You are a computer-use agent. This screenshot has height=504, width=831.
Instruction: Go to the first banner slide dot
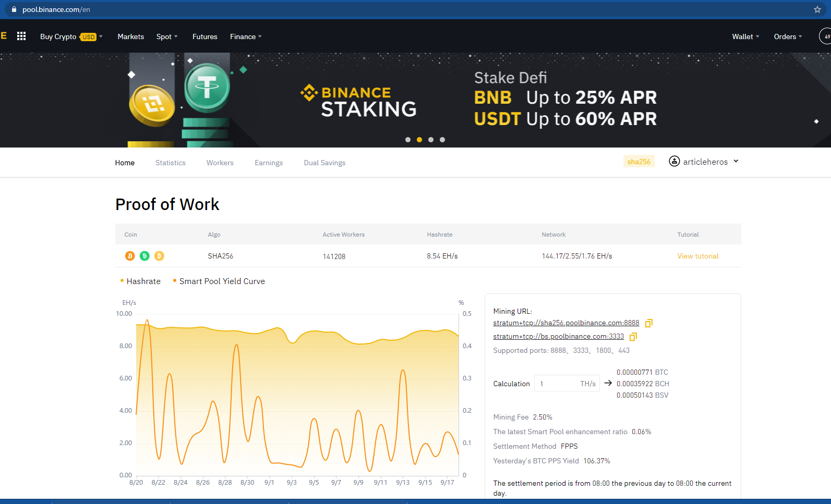(408, 140)
